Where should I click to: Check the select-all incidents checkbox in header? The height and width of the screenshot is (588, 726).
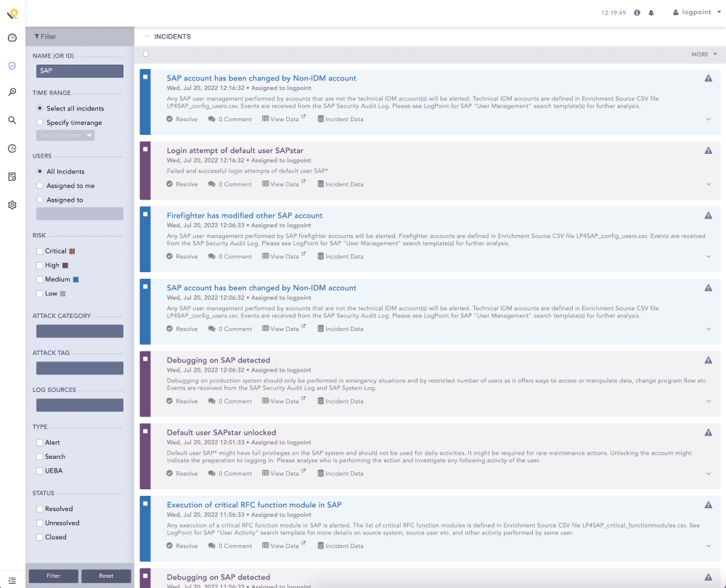point(146,54)
